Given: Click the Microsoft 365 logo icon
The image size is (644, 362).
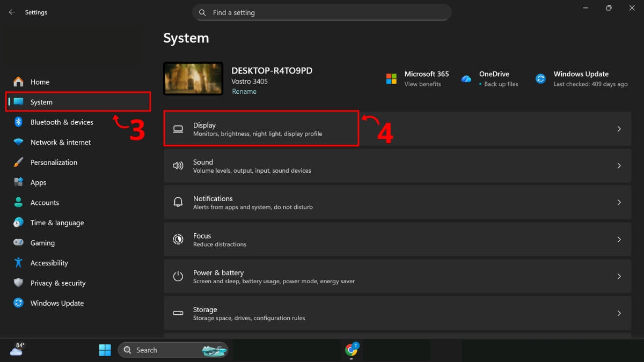Looking at the screenshot, I should (x=392, y=79).
